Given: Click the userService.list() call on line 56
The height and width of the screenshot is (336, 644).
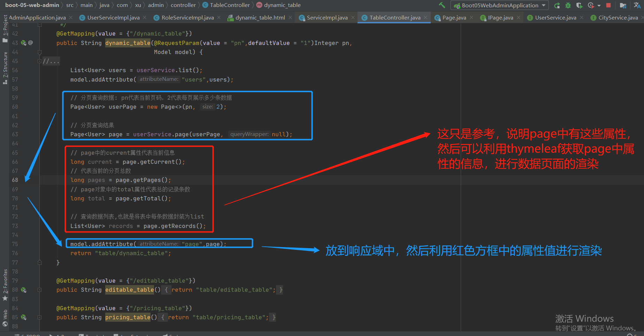Looking at the screenshot, I should click(168, 70).
